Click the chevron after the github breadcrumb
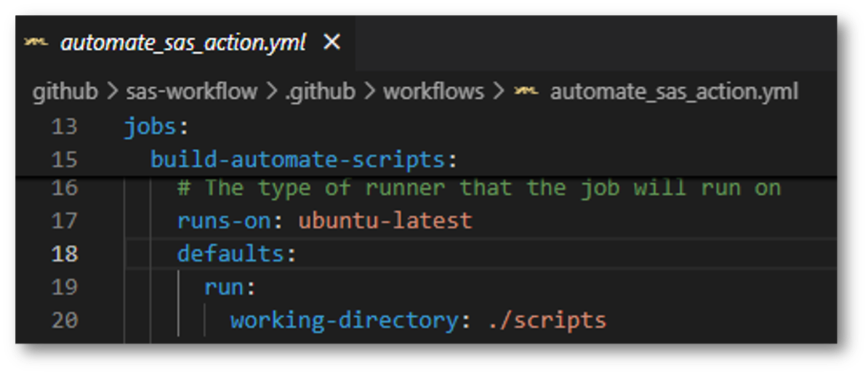The width and height of the screenshot is (868, 375). tap(112, 92)
